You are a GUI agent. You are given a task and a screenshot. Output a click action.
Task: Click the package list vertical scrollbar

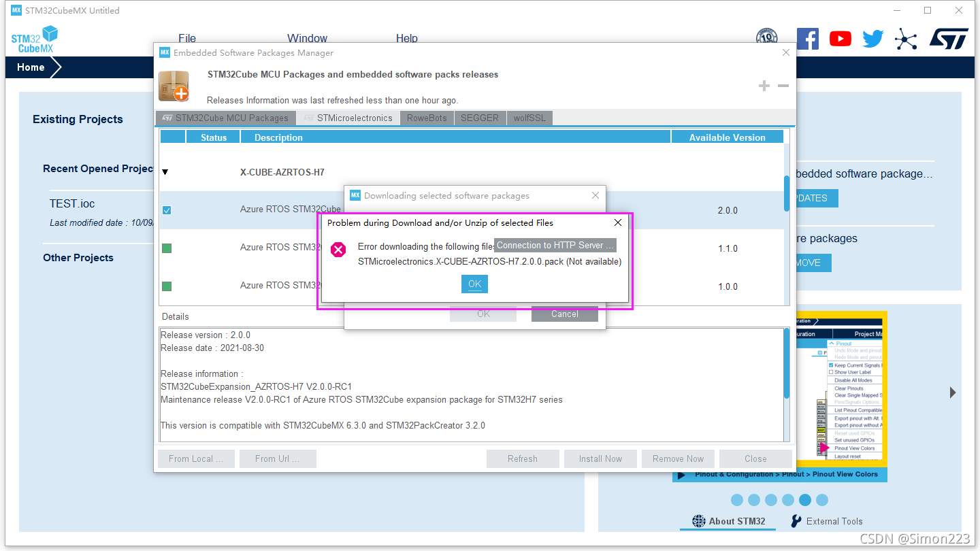pos(787,194)
